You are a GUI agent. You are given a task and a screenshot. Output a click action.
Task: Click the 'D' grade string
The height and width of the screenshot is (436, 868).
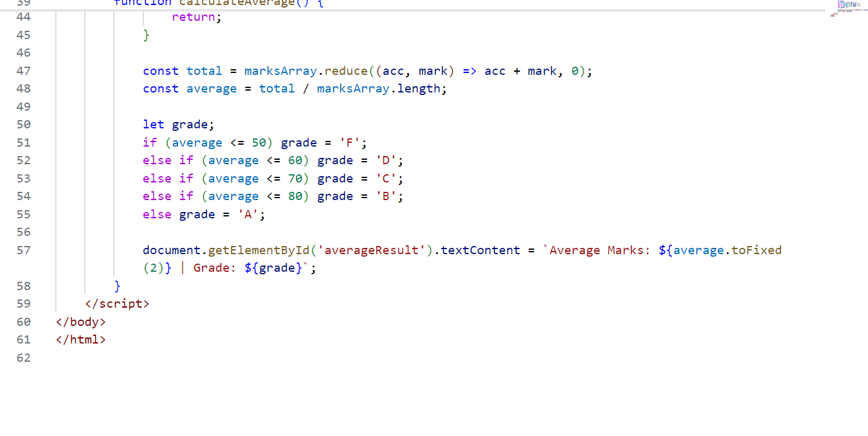click(x=386, y=160)
